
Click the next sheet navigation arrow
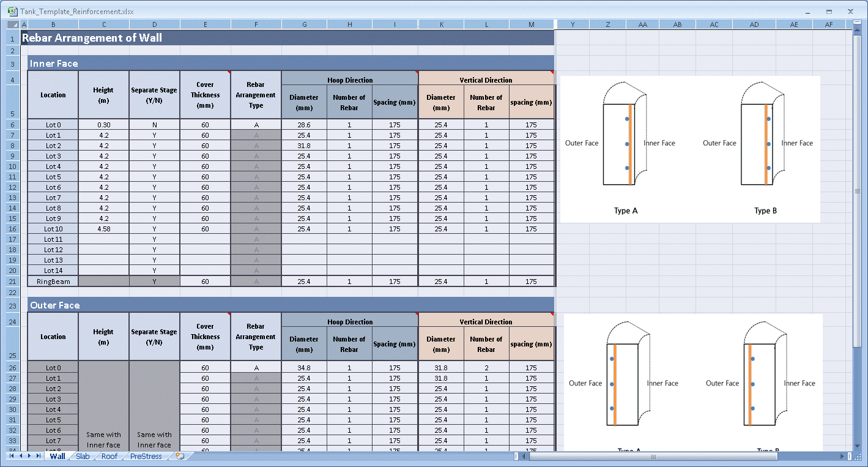[29, 456]
